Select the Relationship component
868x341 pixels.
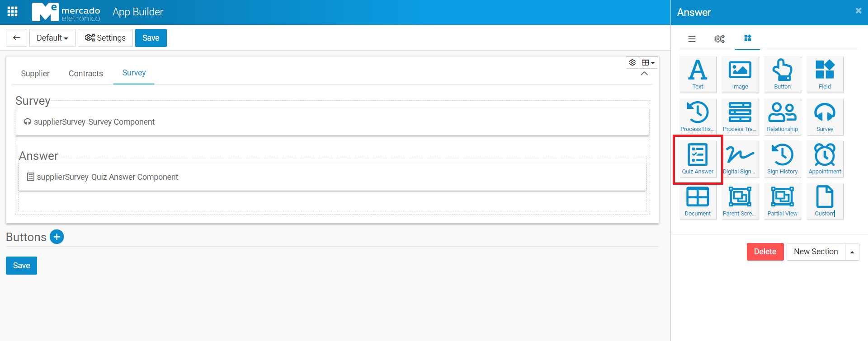(x=782, y=117)
